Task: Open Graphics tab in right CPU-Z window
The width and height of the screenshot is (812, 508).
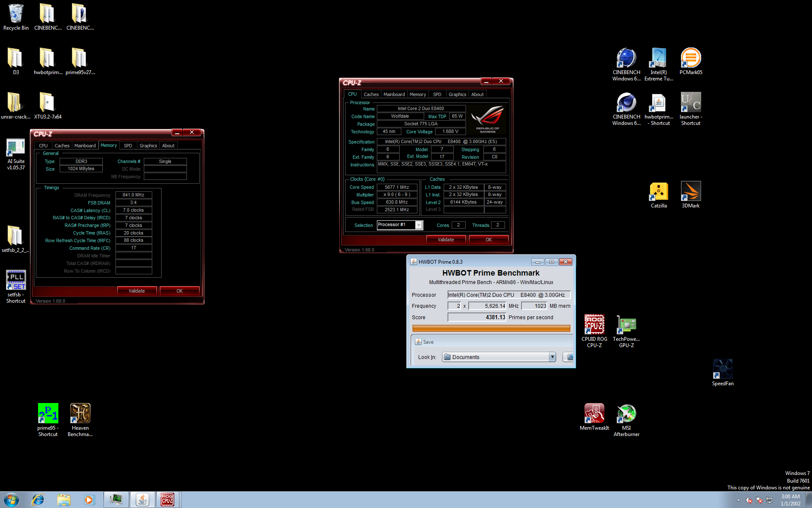Action: [457, 94]
